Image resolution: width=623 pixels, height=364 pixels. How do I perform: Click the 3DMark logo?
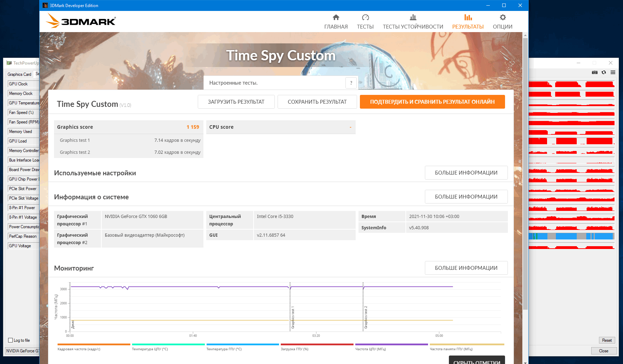click(81, 21)
